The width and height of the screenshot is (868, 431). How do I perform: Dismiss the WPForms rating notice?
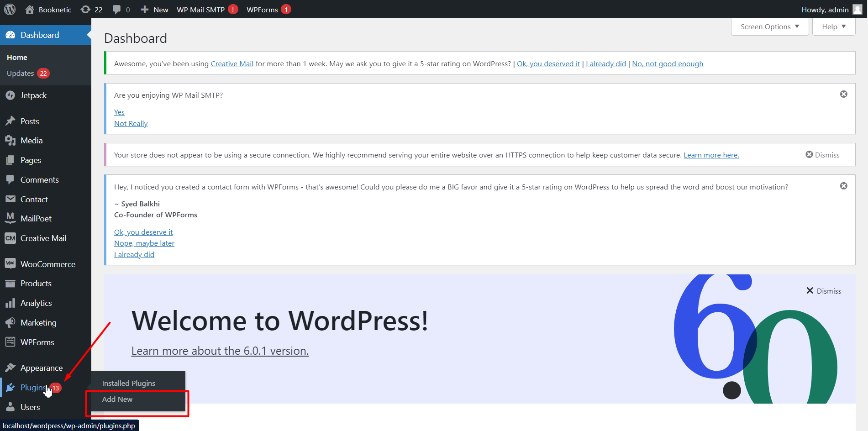(x=843, y=186)
